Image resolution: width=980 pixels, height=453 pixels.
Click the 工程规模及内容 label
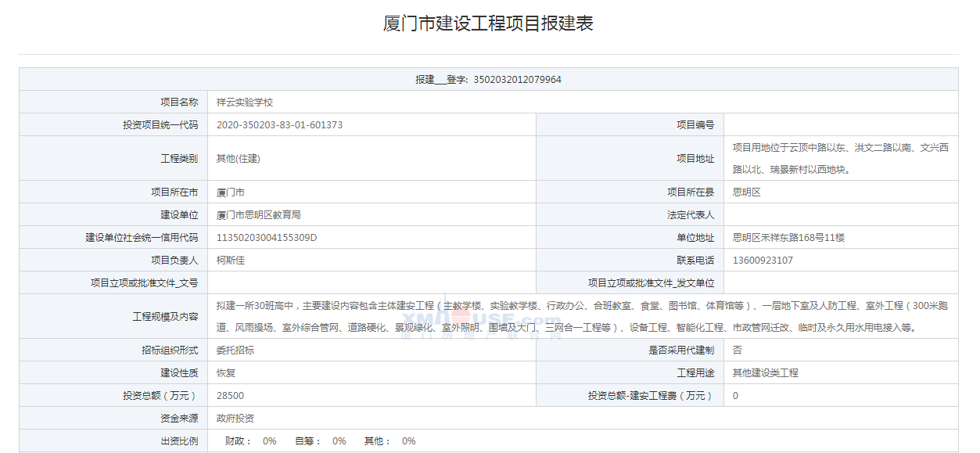(165, 317)
